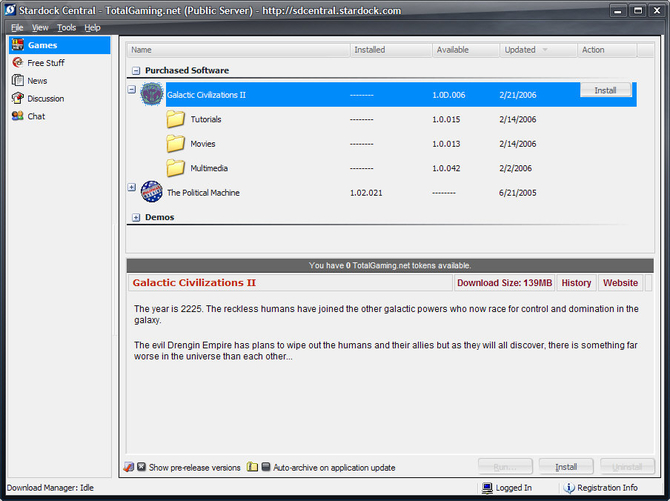Click Tutorials available version 1.0.015

[x=446, y=119]
